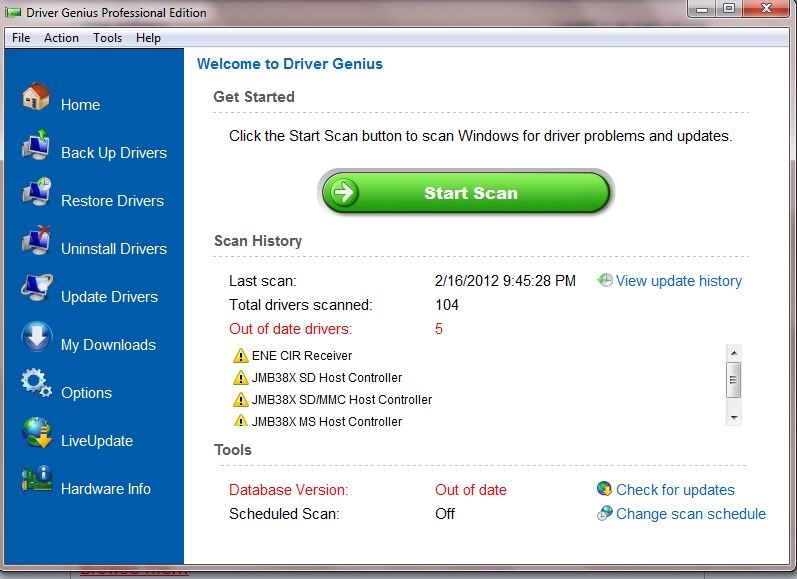
Task: Open the Change scan schedule link
Action: click(691, 514)
